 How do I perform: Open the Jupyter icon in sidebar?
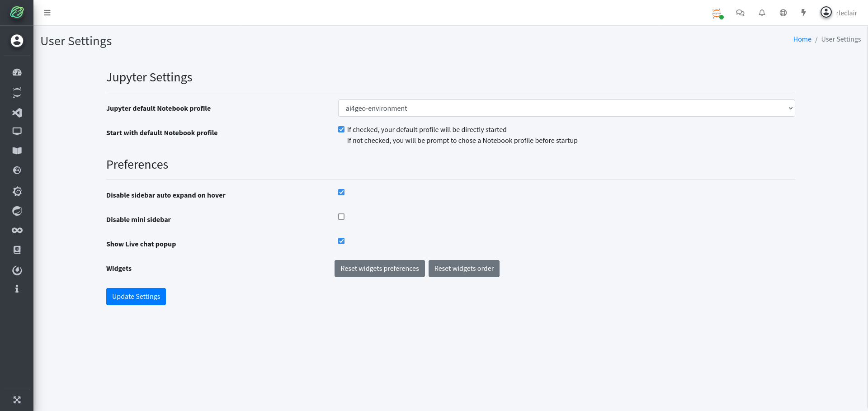pyautogui.click(x=17, y=93)
